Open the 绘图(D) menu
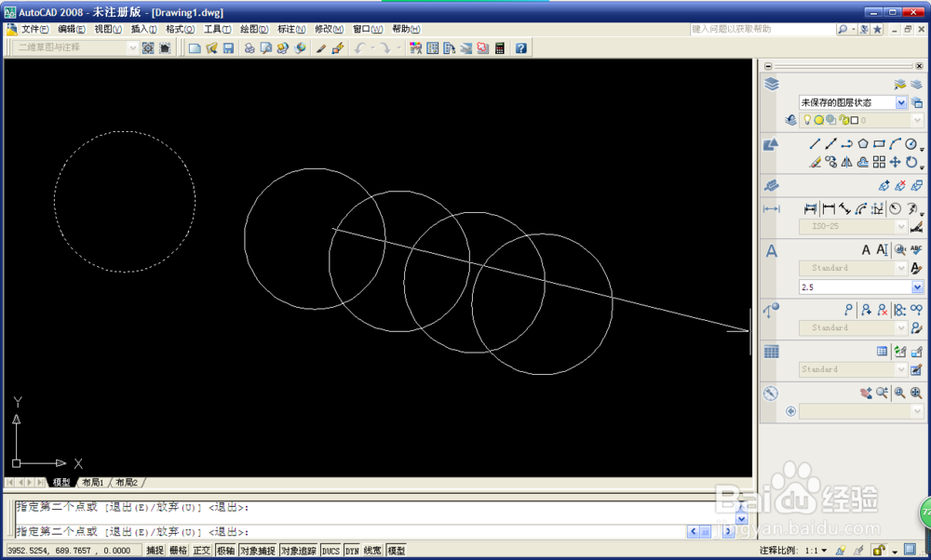Viewport: 931px width, 560px height. pos(254,29)
